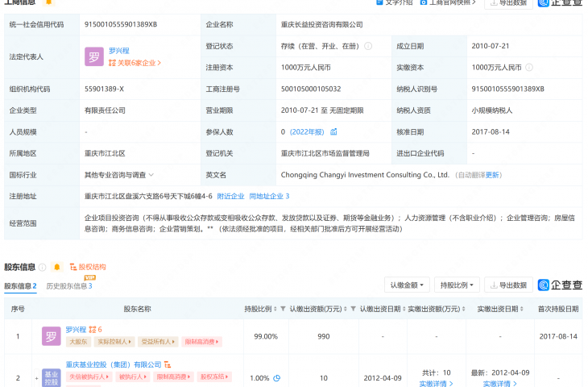Open 附近企业 nearby companies link
The width and height of the screenshot is (588, 387).
pos(230,196)
